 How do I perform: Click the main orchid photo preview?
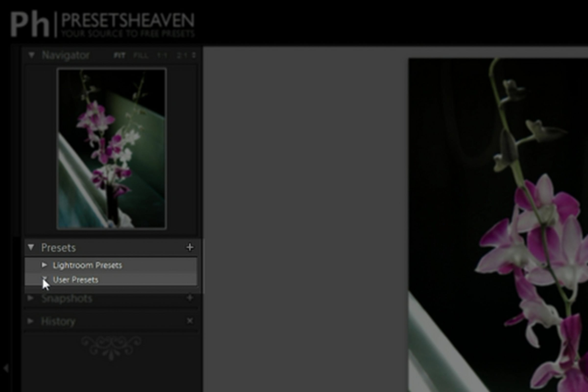click(x=498, y=225)
